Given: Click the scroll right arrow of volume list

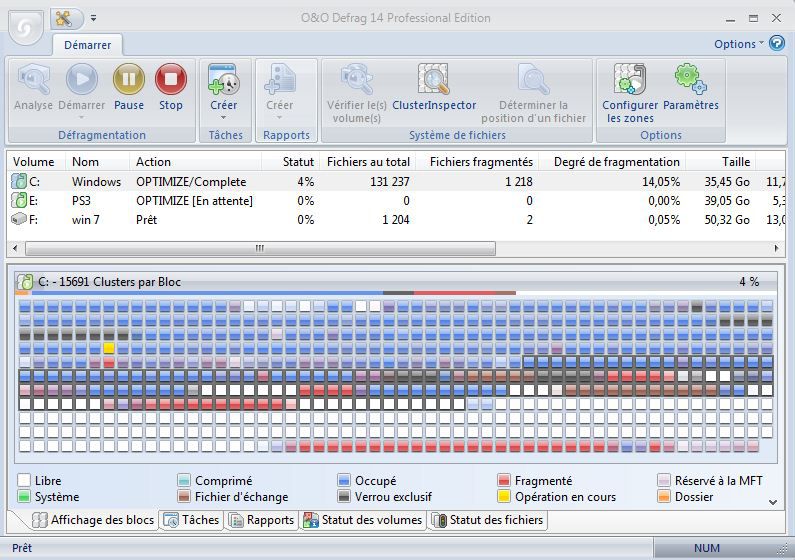Looking at the screenshot, I should pos(776,248).
